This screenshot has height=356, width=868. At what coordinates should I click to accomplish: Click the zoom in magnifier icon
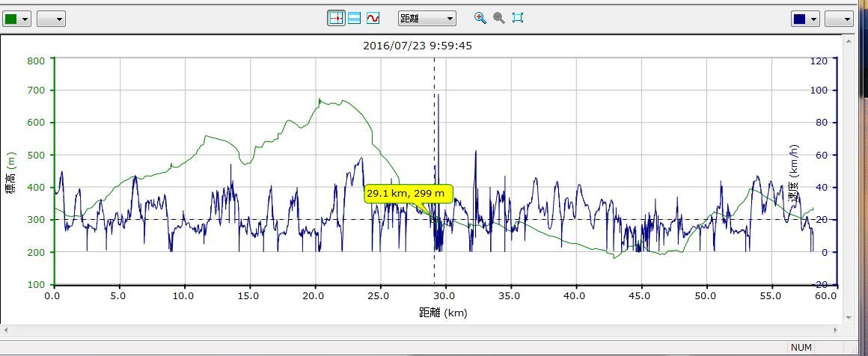tap(480, 18)
